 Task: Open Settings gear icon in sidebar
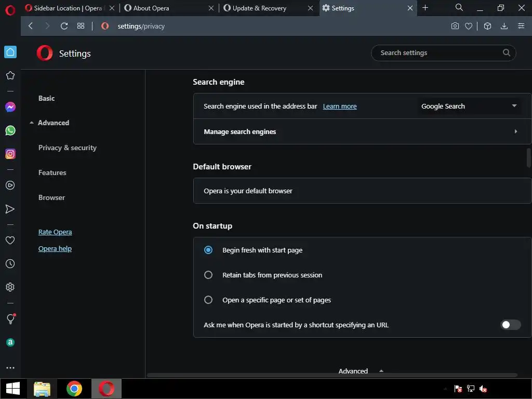point(10,287)
